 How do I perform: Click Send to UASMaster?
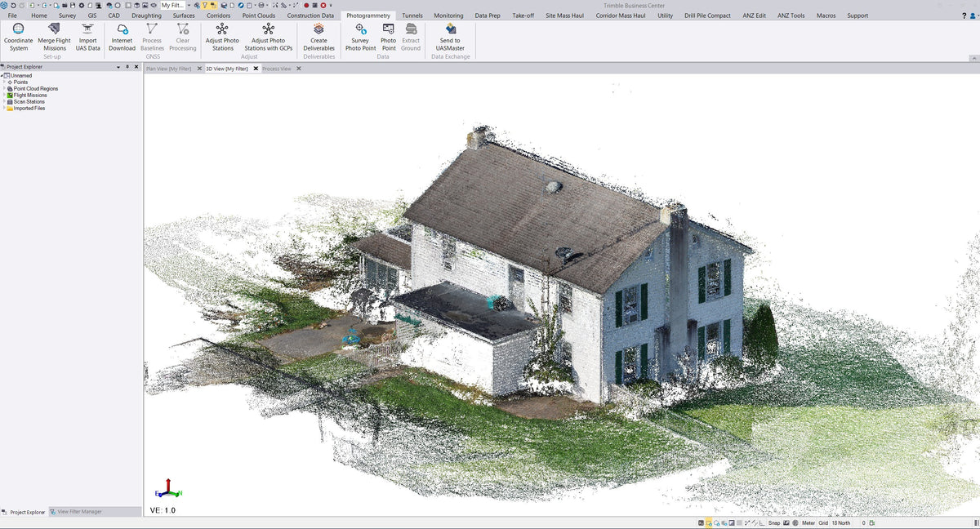pyautogui.click(x=450, y=38)
